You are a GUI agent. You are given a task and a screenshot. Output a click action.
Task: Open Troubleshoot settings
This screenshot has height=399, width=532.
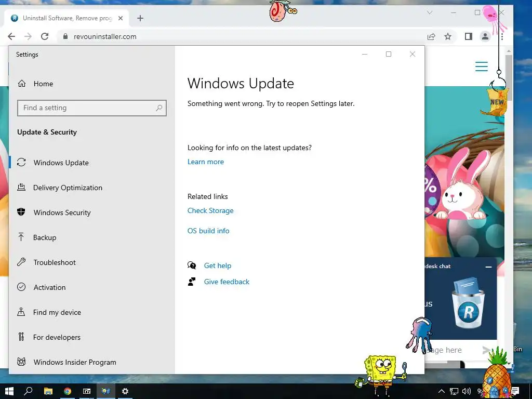(54, 262)
